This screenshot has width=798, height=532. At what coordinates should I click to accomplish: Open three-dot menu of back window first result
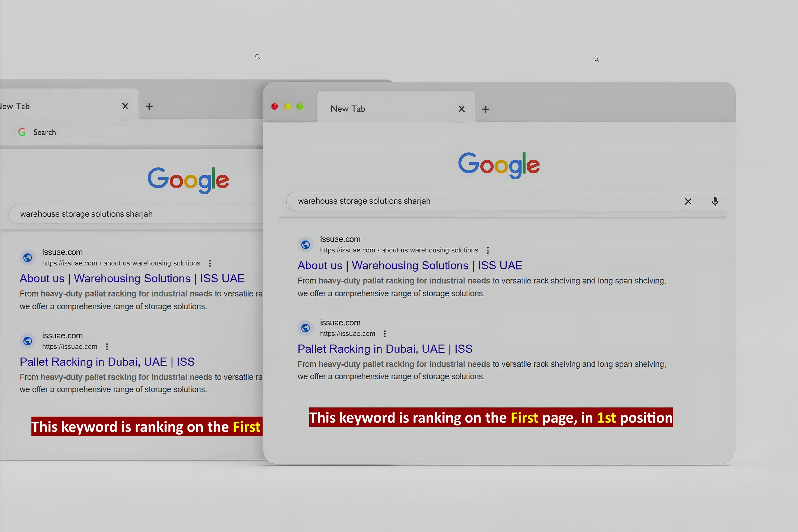point(210,263)
